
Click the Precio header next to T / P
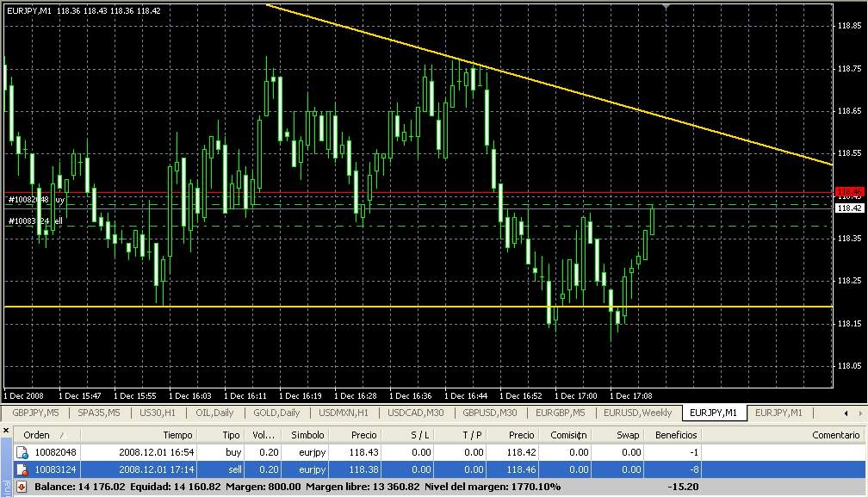[512, 435]
